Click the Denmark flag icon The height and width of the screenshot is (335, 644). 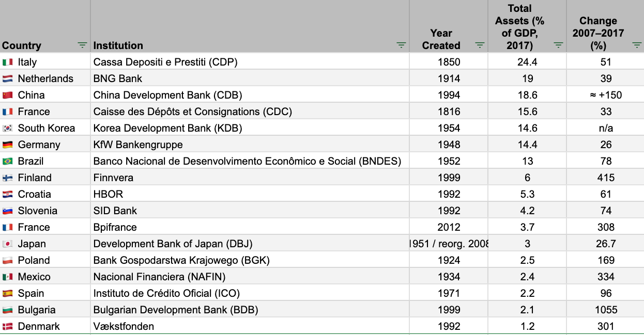point(8,326)
